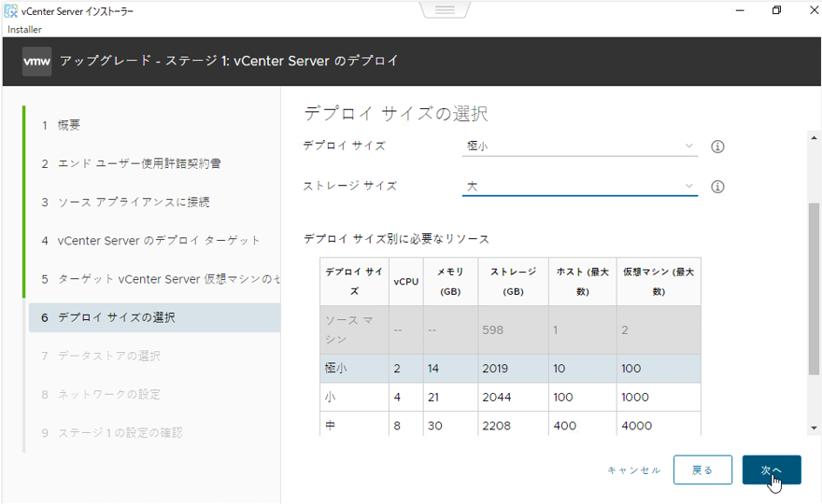
Task: Click the scroll up arrow of content pane
Action: click(813, 136)
